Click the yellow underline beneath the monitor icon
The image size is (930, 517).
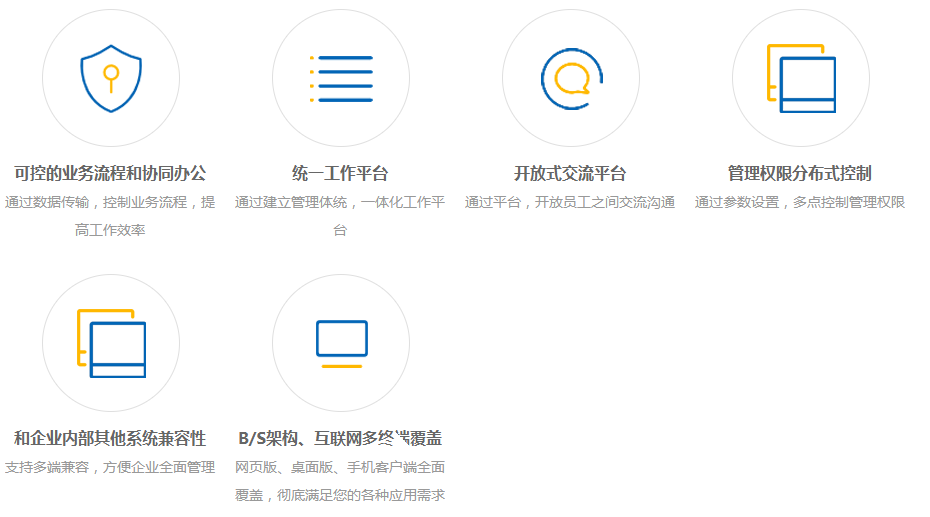point(341,366)
